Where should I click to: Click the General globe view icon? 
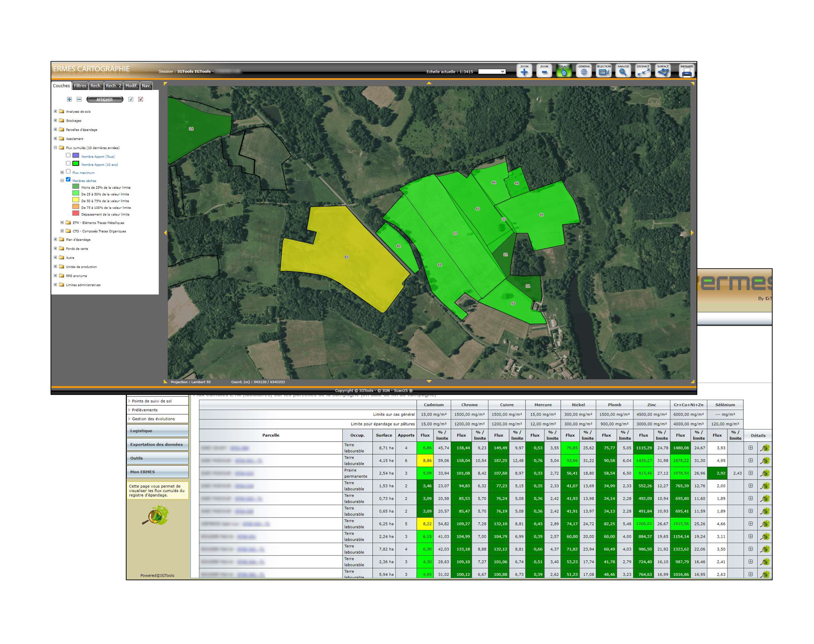coord(583,71)
